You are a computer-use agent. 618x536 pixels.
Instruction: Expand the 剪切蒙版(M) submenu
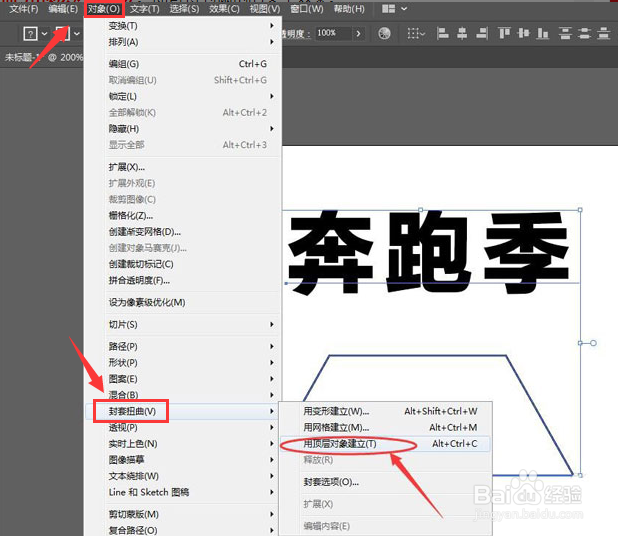pyautogui.click(x=183, y=514)
